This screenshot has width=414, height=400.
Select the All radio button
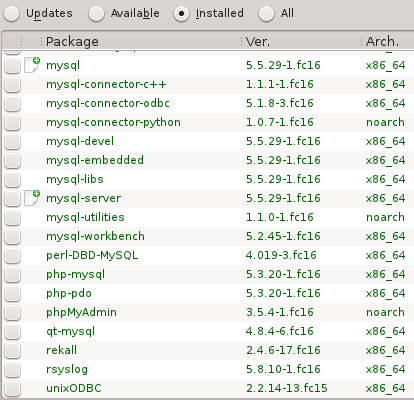[x=266, y=14]
